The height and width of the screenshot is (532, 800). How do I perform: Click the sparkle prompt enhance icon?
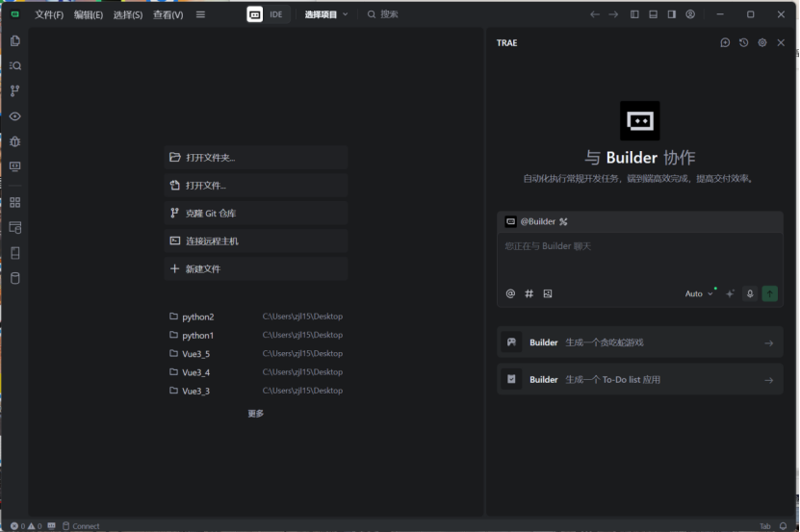click(x=730, y=293)
